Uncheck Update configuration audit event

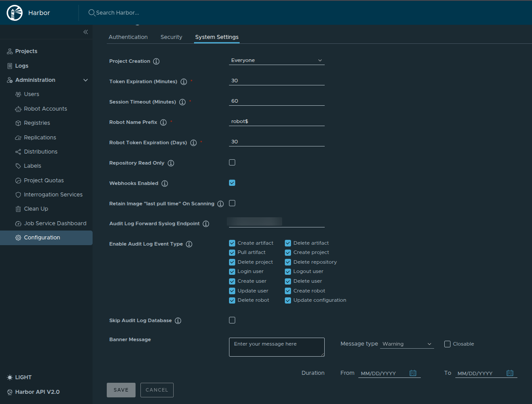point(288,300)
